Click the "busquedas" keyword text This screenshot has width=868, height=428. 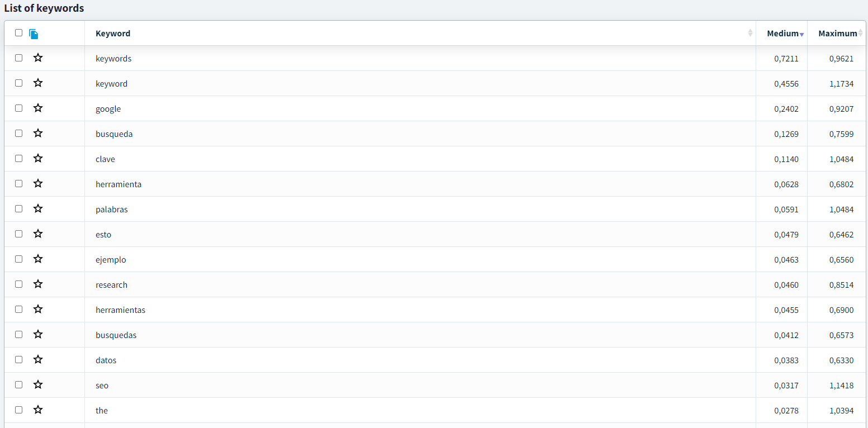[116, 335]
